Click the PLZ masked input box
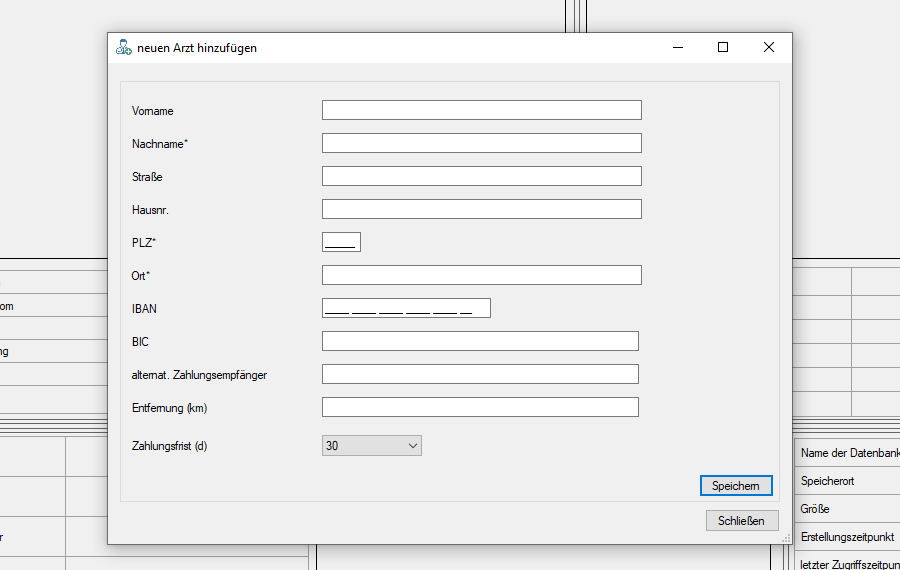Image resolution: width=900 pixels, height=570 pixels. 341,242
